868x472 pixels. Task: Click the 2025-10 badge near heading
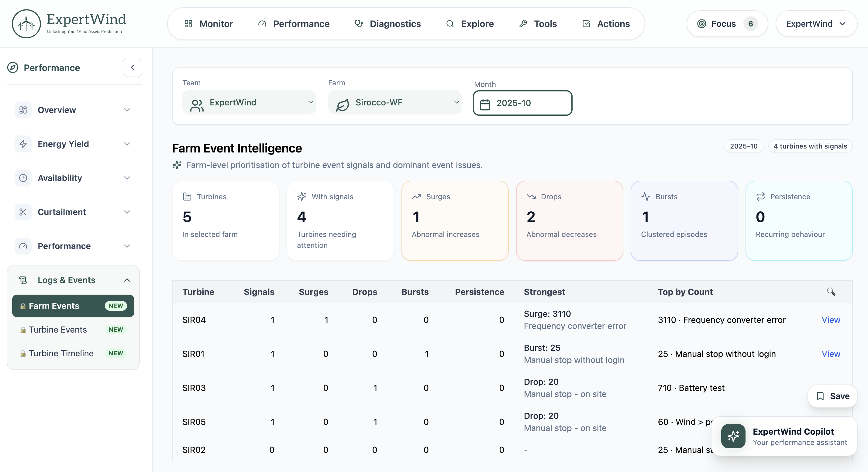(744, 146)
